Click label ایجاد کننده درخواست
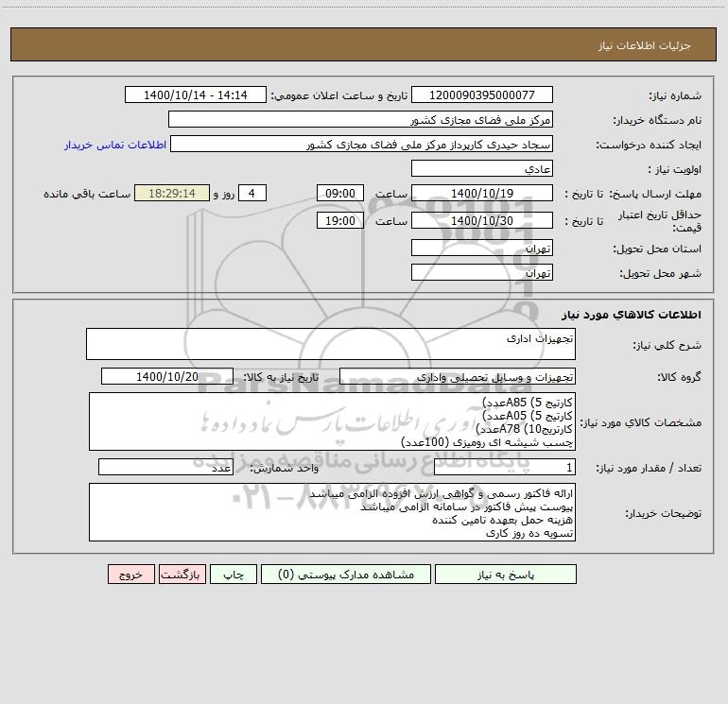 (649, 145)
